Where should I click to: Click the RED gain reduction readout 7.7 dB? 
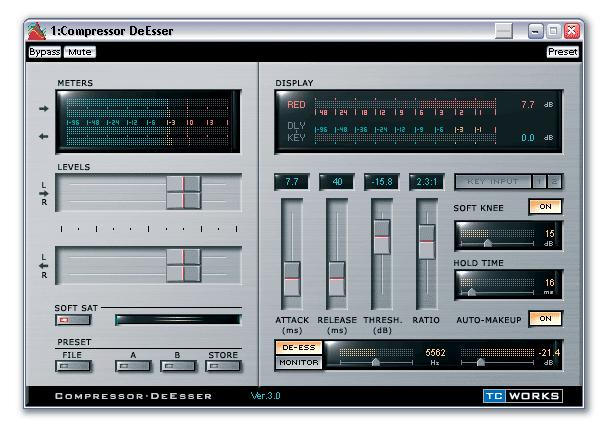tap(537, 105)
